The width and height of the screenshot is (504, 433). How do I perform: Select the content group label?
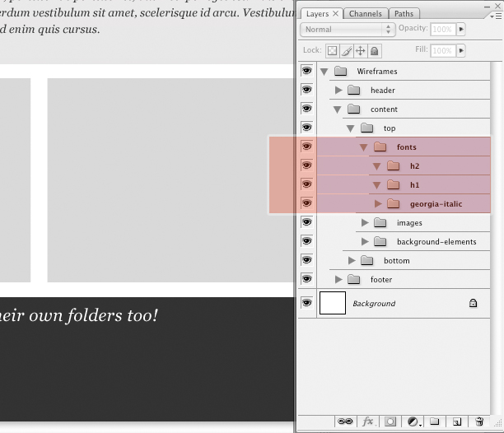click(384, 109)
